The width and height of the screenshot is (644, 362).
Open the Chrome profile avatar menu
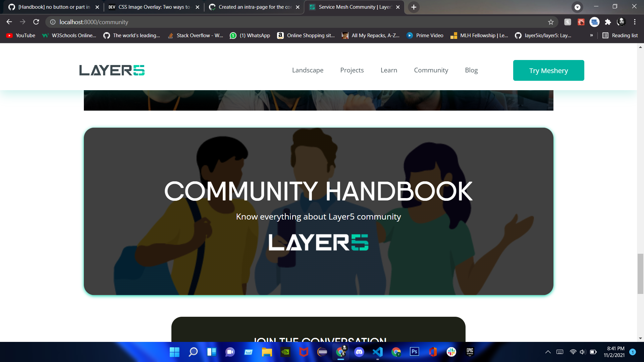click(622, 22)
